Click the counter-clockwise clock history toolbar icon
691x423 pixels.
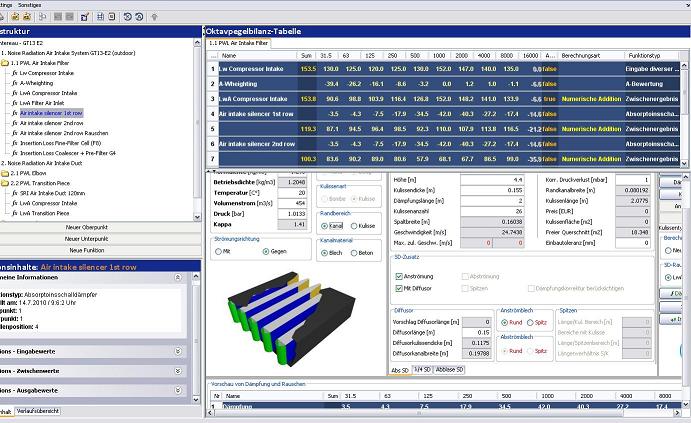pos(127,17)
